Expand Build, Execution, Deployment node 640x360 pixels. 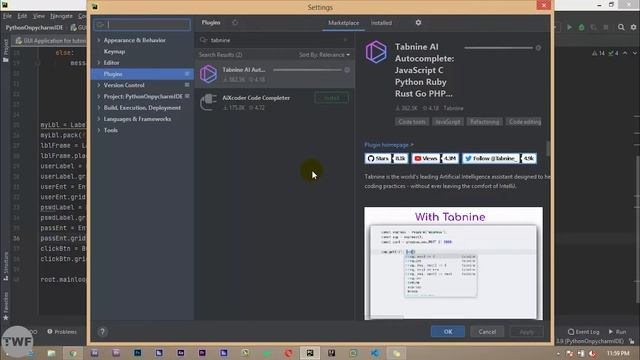click(99, 108)
